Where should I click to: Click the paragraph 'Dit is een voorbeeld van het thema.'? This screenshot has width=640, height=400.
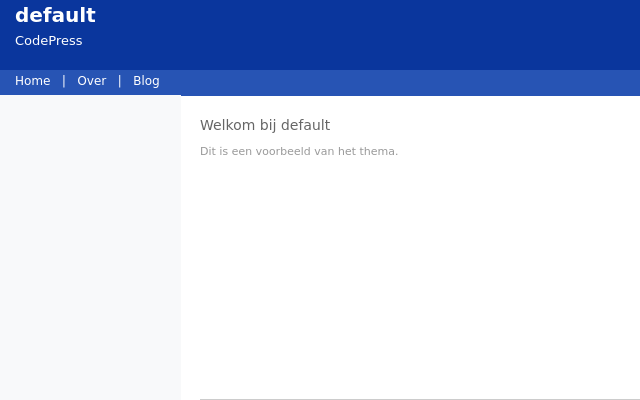pyautogui.click(x=299, y=151)
